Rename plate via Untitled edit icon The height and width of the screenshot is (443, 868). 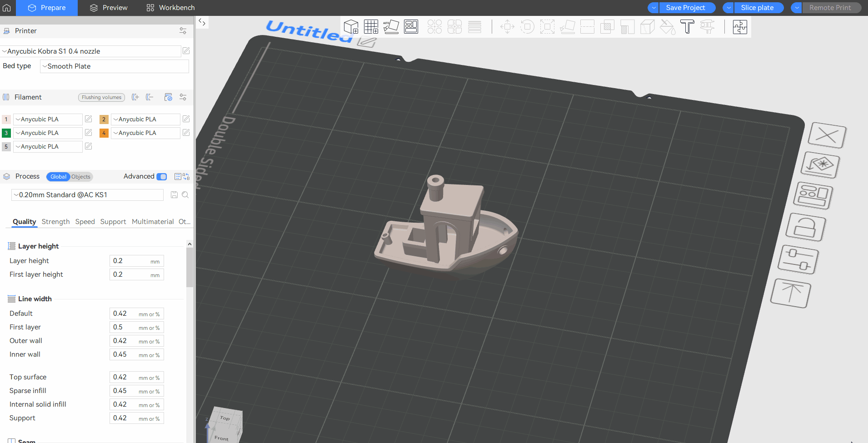tap(366, 43)
